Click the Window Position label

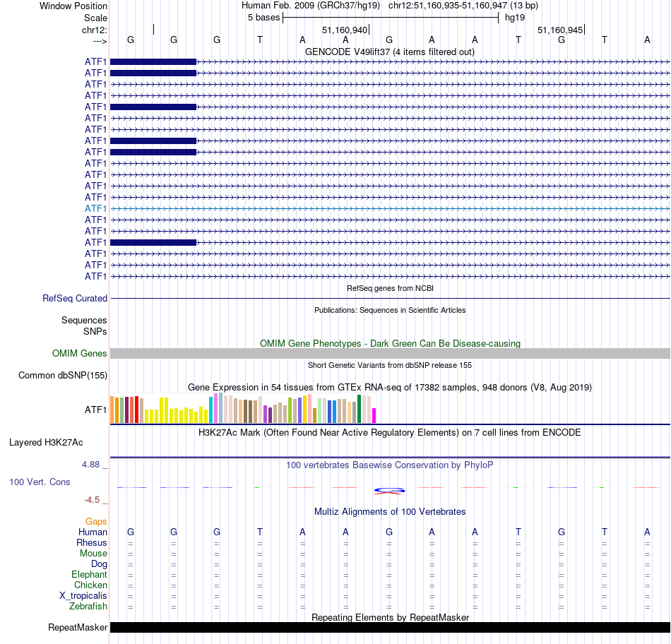(73, 6)
